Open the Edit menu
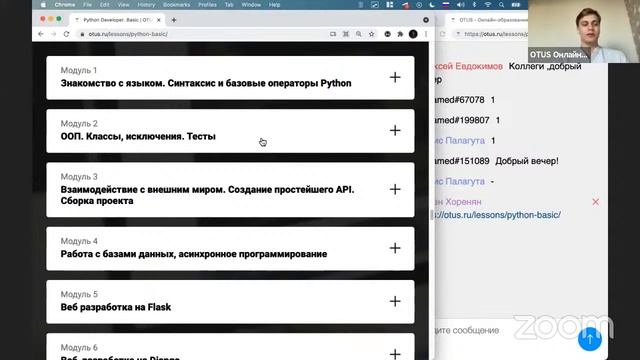 104,5
